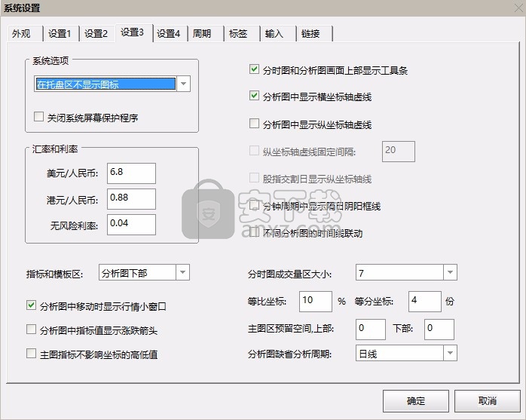Uncheck 分时图和分析图画面上部显示工具条
Viewport: 526px width, 420px height.
tap(254, 69)
